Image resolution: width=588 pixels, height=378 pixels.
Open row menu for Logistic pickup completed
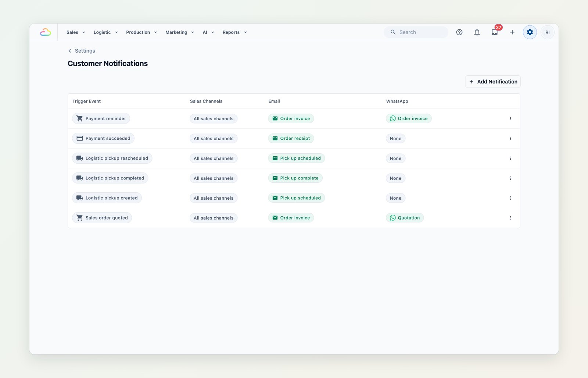(510, 178)
